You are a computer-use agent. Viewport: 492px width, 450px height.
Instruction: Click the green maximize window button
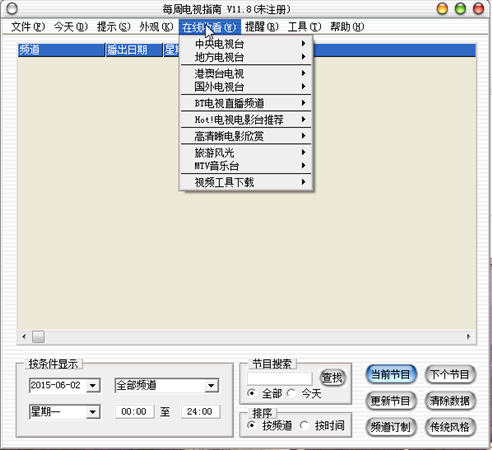[460, 9]
